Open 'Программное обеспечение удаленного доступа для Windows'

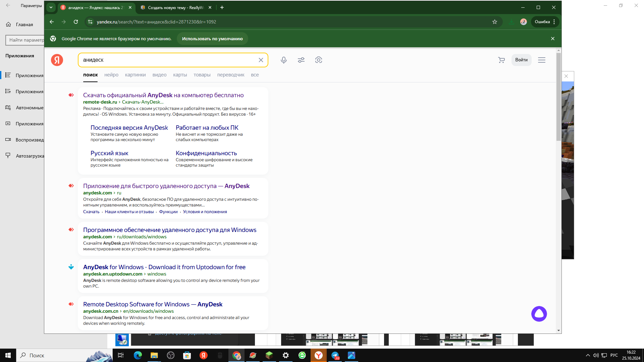point(170,230)
